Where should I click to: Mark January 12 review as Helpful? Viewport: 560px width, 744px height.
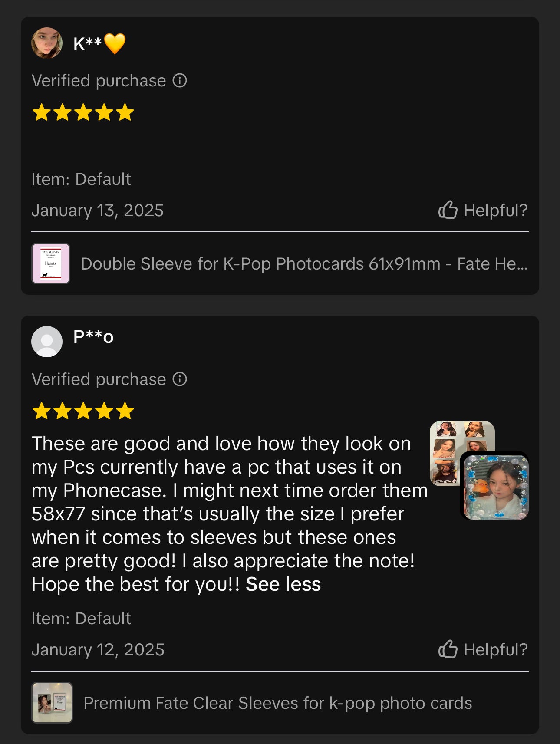(x=495, y=649)
